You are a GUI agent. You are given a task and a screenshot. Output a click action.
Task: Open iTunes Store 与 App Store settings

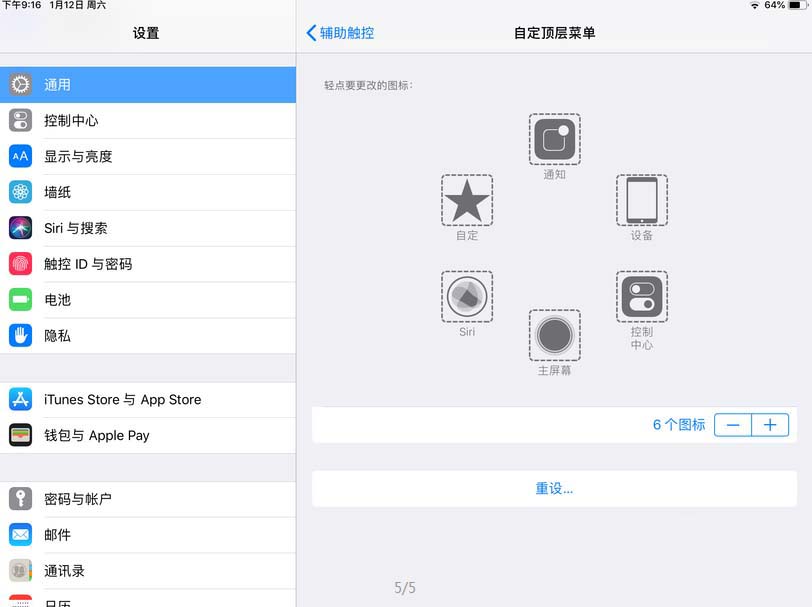[x=148, y=400]
